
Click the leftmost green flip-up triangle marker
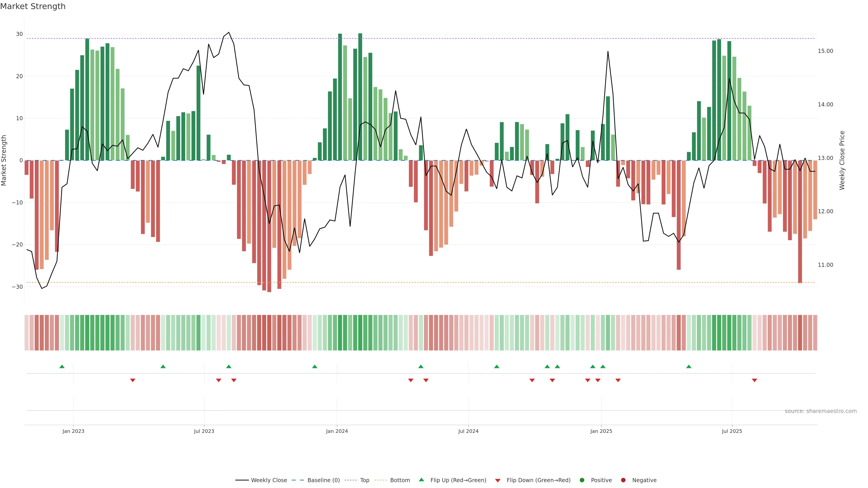coord(62,366)
